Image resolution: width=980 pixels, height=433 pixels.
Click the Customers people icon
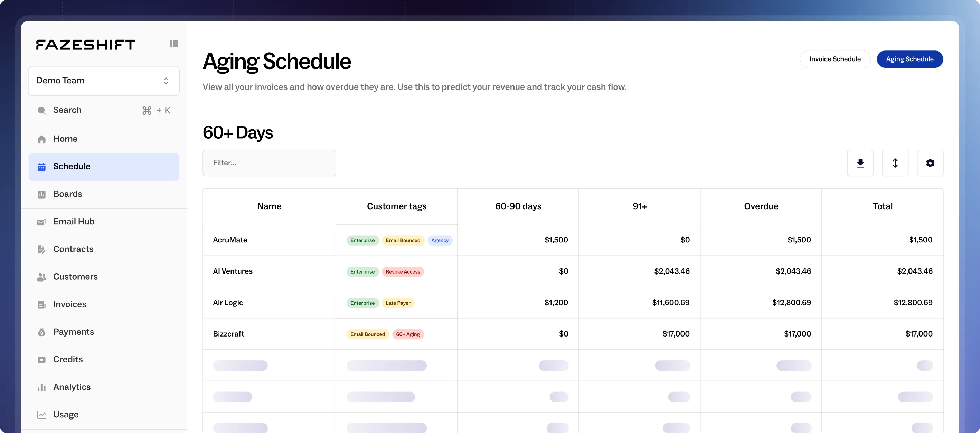pos(41,277)
